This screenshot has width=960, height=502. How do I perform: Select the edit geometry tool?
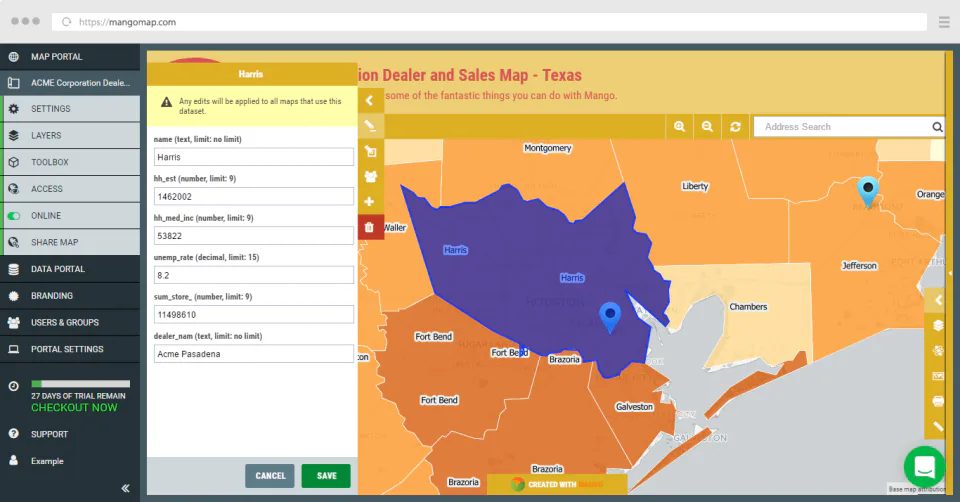[x=370, y=151]
